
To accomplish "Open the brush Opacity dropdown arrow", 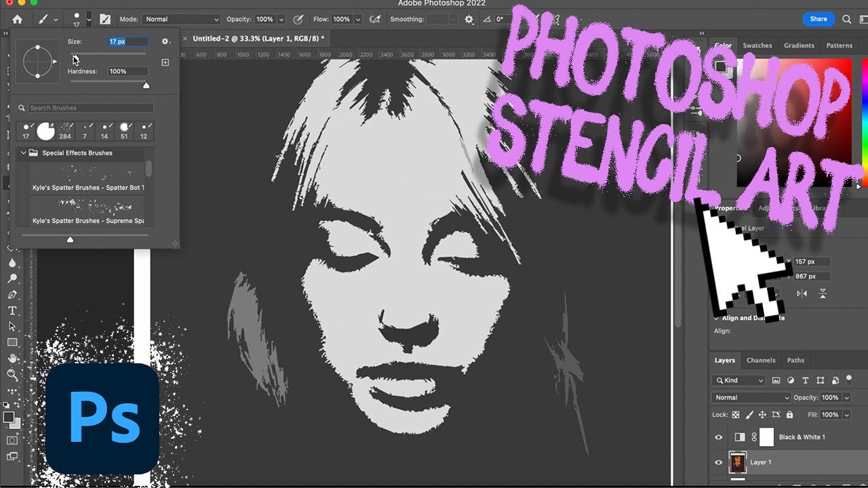I will coord(280,20).
